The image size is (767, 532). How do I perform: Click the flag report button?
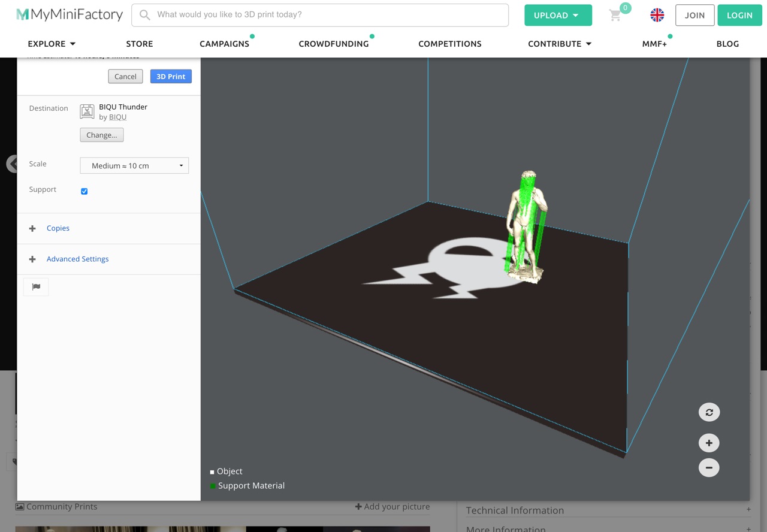pos(36,287)
